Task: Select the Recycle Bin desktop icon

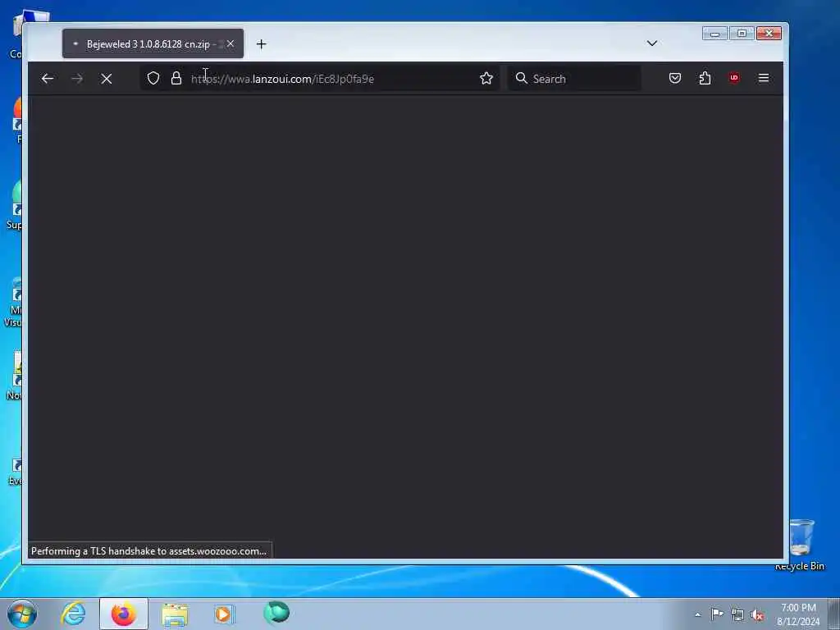Action: point(801,545)
